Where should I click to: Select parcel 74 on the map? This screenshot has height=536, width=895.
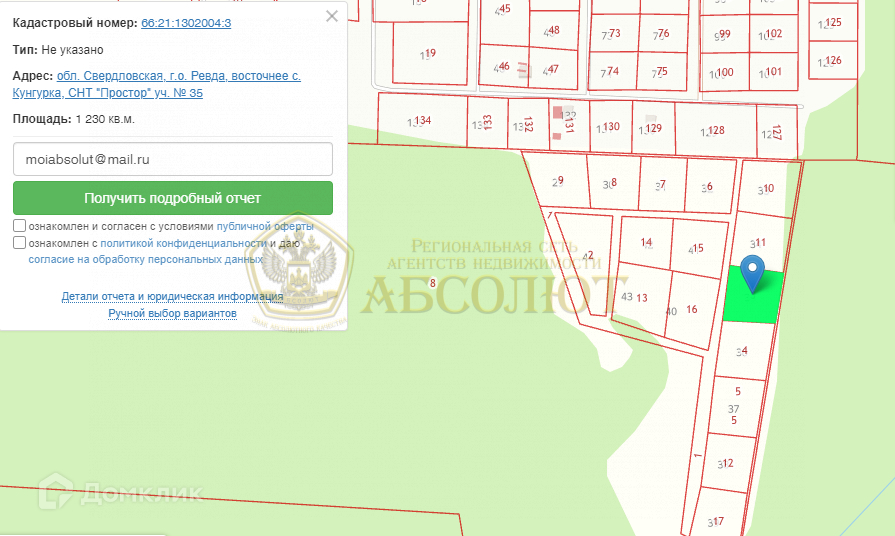tap(612, 71)
